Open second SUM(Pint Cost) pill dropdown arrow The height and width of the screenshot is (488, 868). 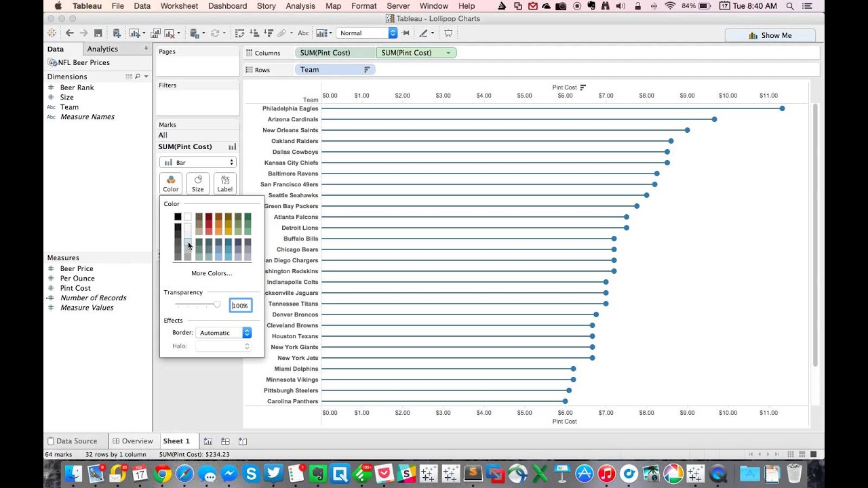(448, 53)
